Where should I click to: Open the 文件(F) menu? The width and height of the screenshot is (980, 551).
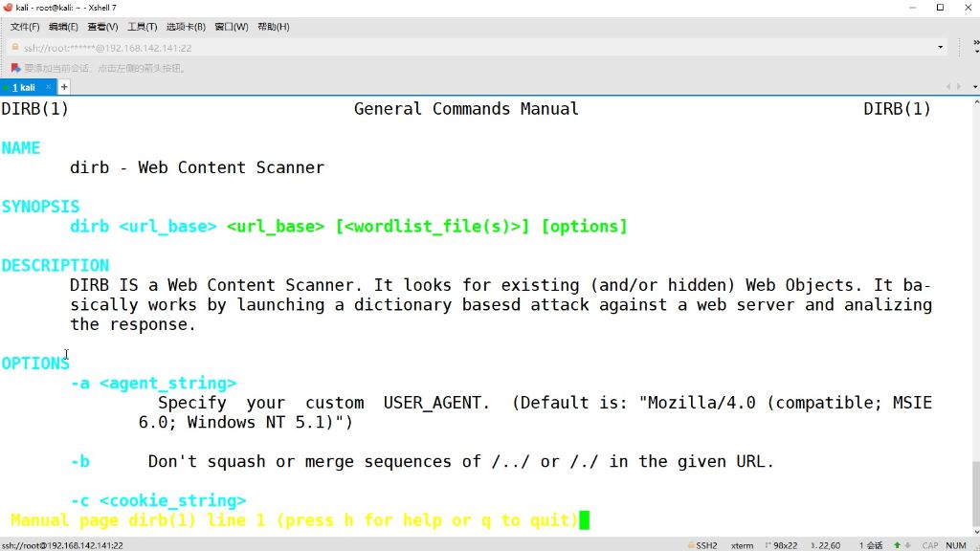(24, 27)
